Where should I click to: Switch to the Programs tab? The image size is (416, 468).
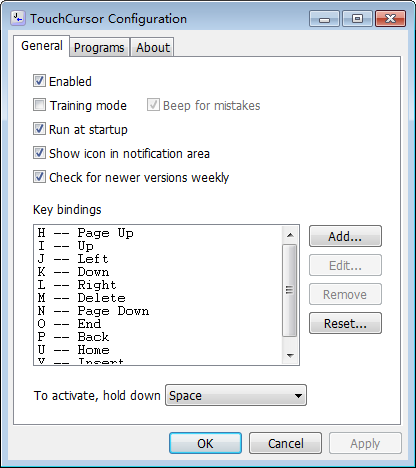[99, 47]
